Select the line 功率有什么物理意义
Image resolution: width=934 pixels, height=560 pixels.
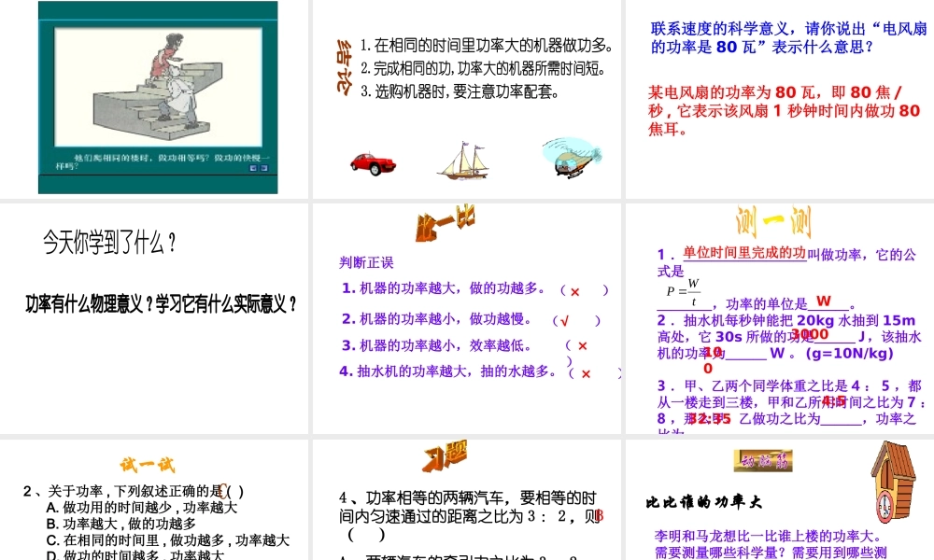tap(161, 304)
